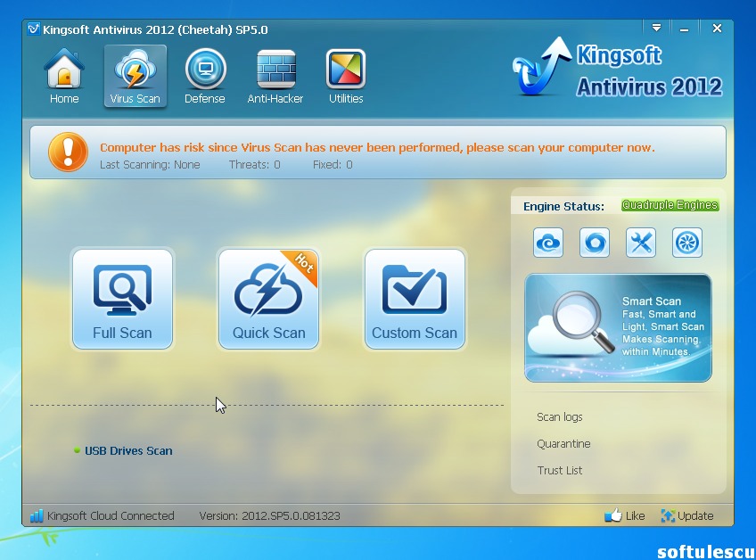
Task: Select the Virus Scan tab
Action: (x=135, y=76)
